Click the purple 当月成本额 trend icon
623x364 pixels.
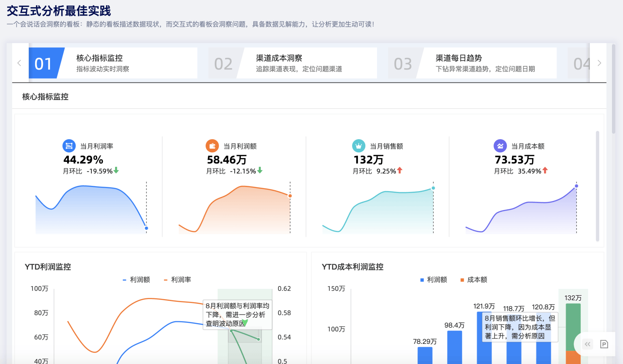click(x=500, y=146)
